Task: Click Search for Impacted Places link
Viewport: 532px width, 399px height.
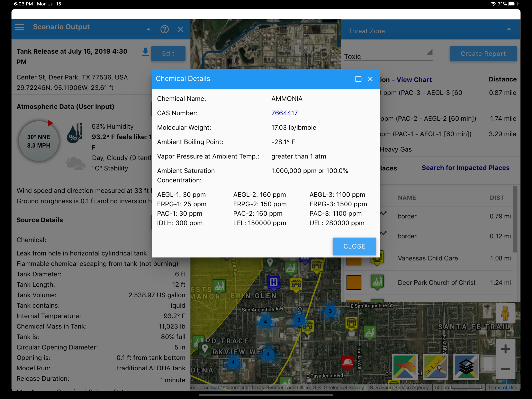Action: pos(465,168)
